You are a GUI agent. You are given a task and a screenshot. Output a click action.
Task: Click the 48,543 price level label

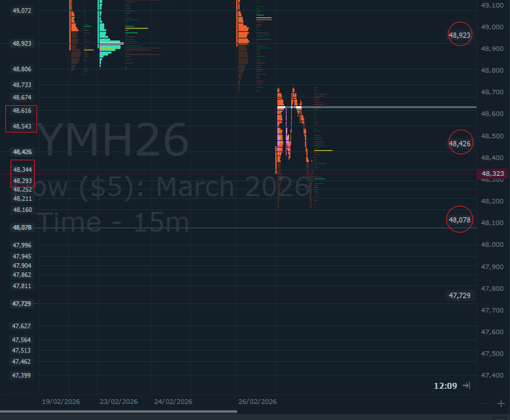(22, 126)
